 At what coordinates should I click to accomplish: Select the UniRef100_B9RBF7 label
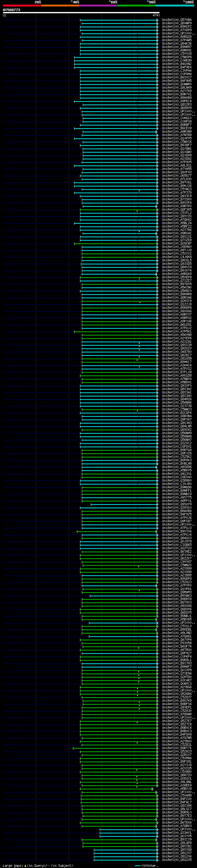click(176, 125)
